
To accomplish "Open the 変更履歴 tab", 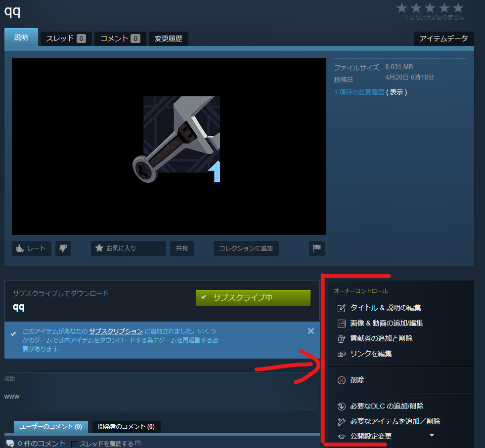I will (168, 39).
